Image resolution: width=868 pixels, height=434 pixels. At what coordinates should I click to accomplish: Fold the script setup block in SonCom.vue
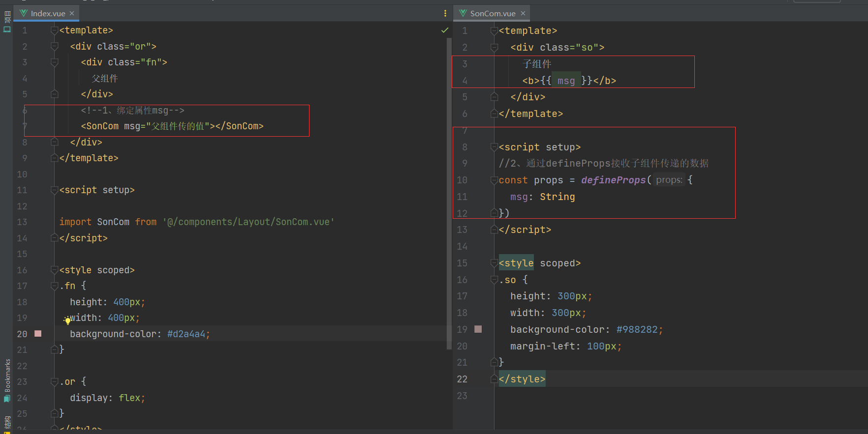(x=494, y=147)
